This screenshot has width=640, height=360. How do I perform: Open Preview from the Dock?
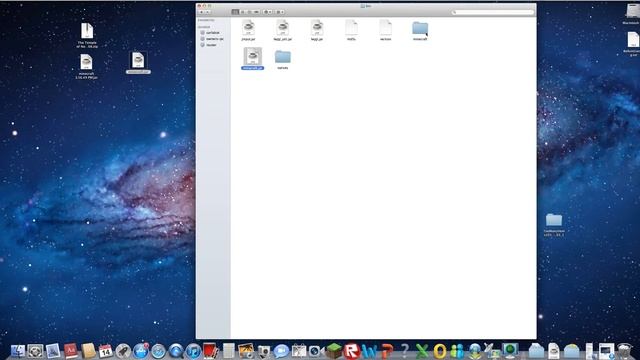[x=53, y=351]
